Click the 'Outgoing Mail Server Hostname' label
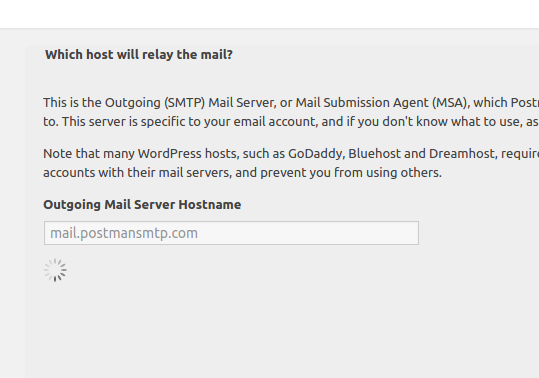 click(x=142, y=205)
